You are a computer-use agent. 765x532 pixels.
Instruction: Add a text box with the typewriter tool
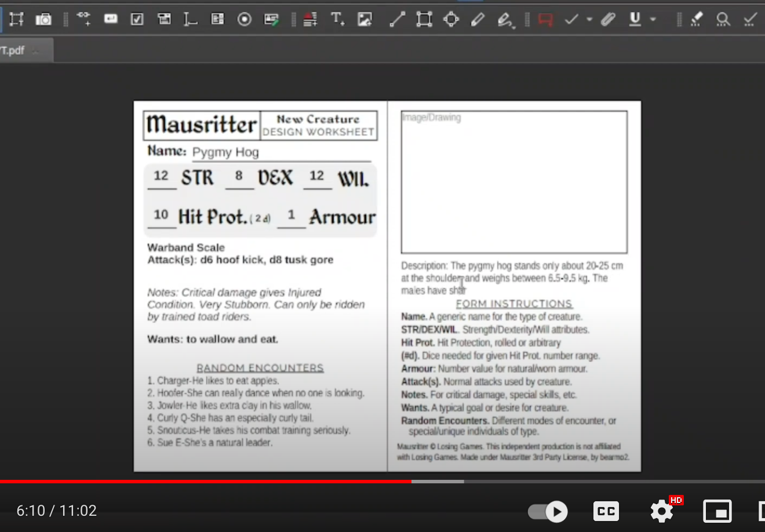click(337, 19)
